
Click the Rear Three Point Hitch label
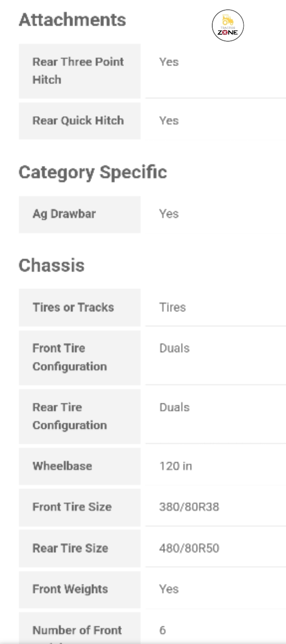78,71
